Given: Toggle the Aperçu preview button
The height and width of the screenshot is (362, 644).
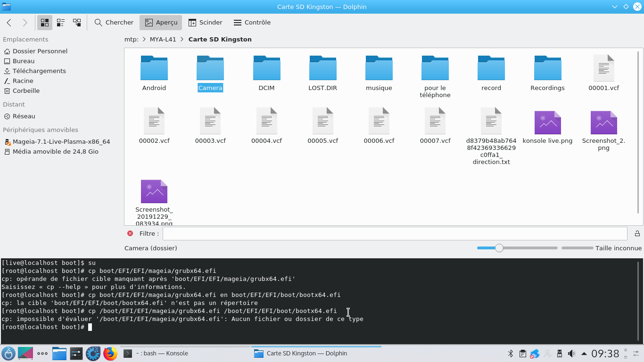Looking at the screenshot, I should point(161,23).
